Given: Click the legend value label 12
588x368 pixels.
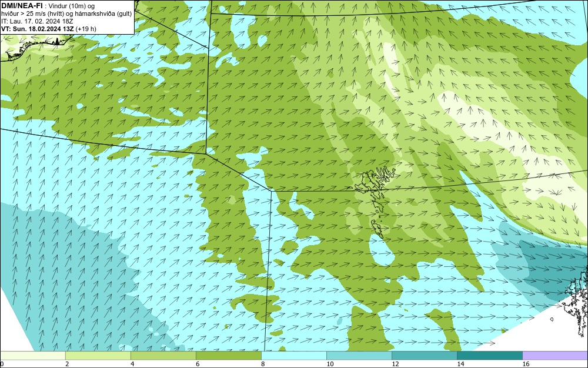Looking at the screenshot, I should coord(395,364).
